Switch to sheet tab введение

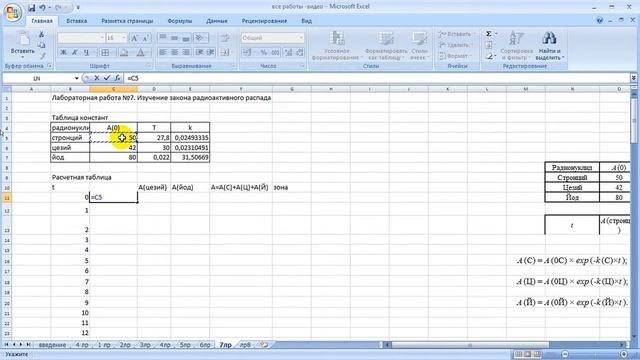[52, 345]
